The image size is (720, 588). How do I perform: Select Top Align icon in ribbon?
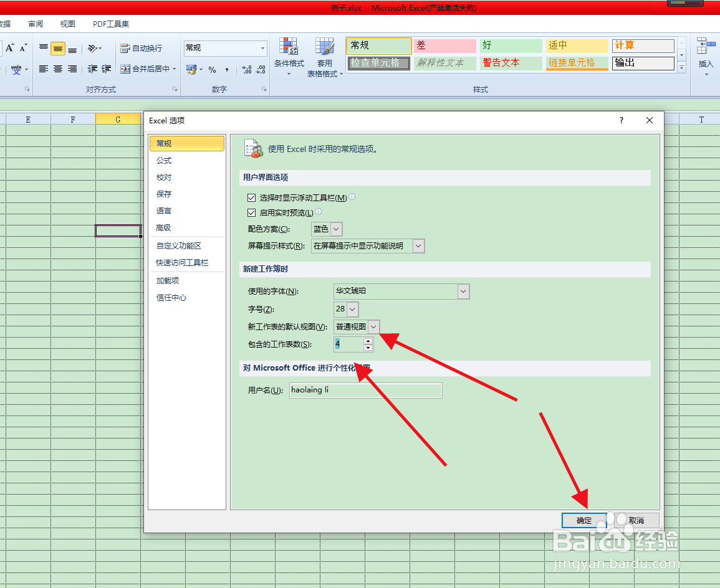pos(44,48)
